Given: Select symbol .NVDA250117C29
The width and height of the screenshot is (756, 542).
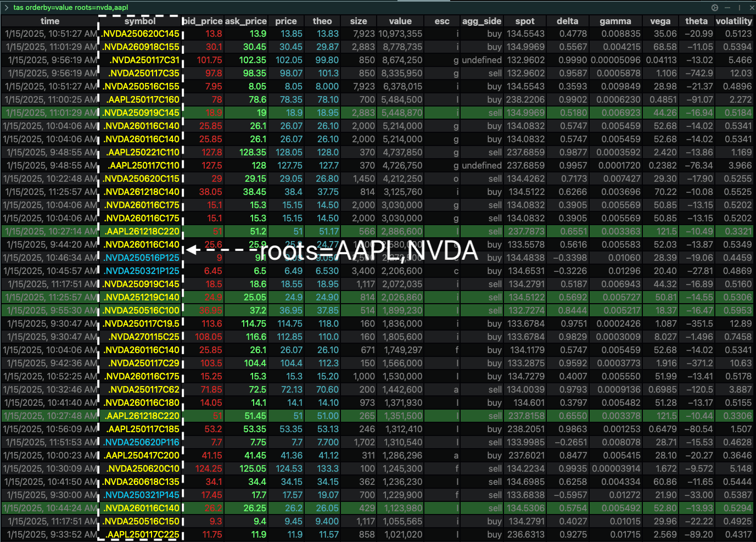Looking at the screenshot, I should pyautogui.click(x=144, y=363).
